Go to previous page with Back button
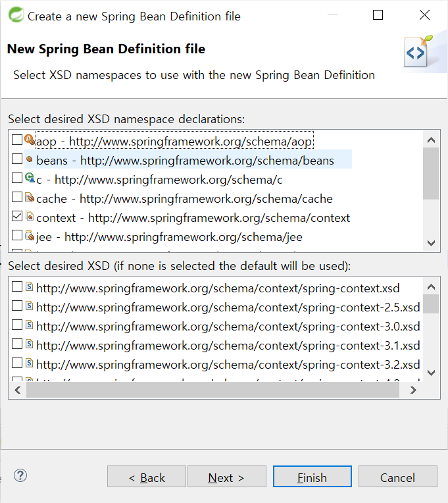 [147, 477]
